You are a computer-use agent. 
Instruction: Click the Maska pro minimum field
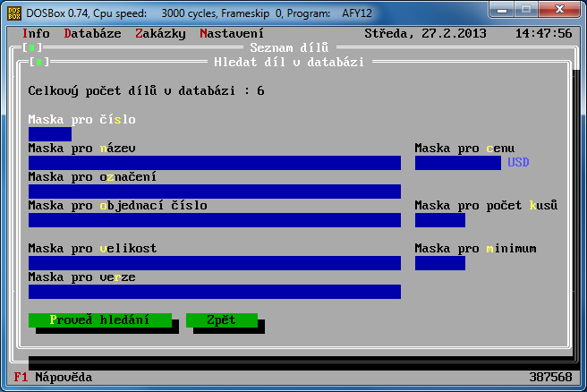[x=439, y=263]
